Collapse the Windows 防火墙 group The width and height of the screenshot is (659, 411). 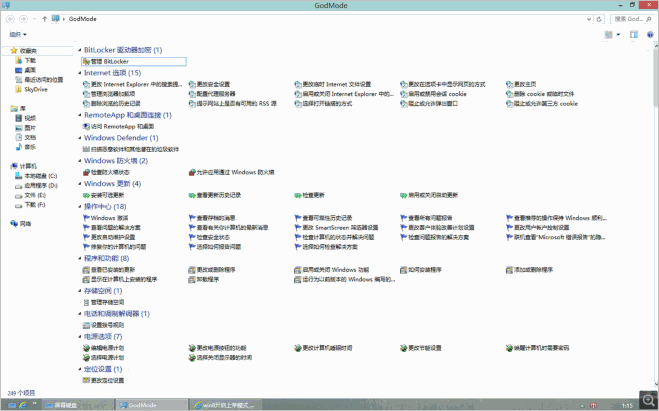coord(80,161)
